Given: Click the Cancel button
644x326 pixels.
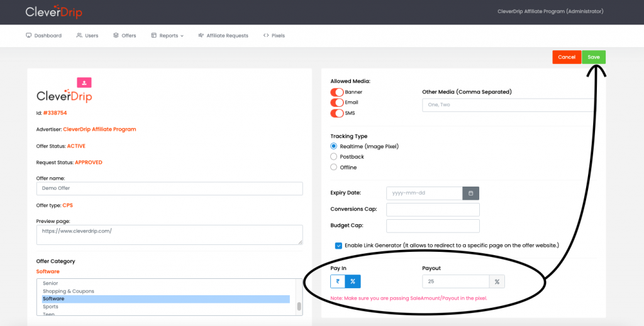Looking at the screenshot, I should click(567, 57).
